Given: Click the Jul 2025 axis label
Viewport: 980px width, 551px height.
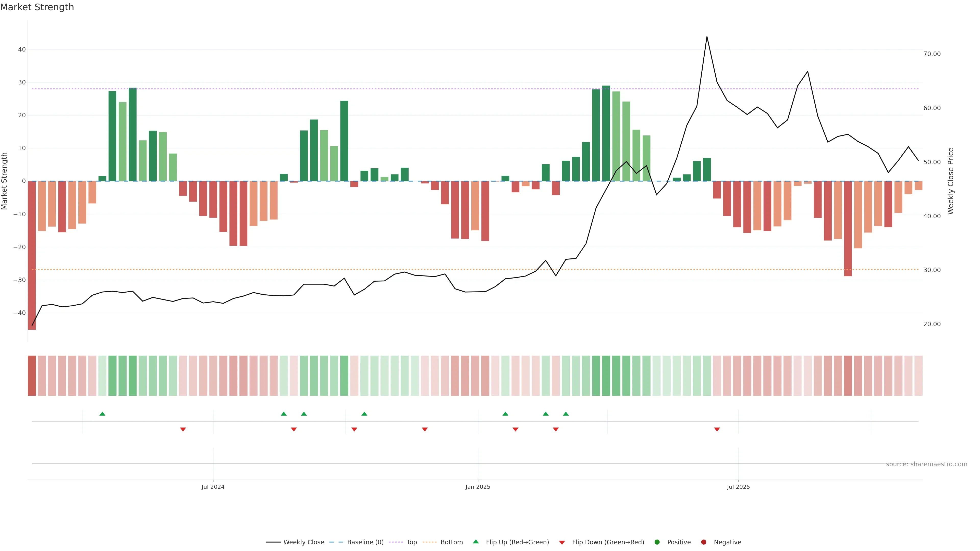Looking at the screenshot, I should coord(738,487).
